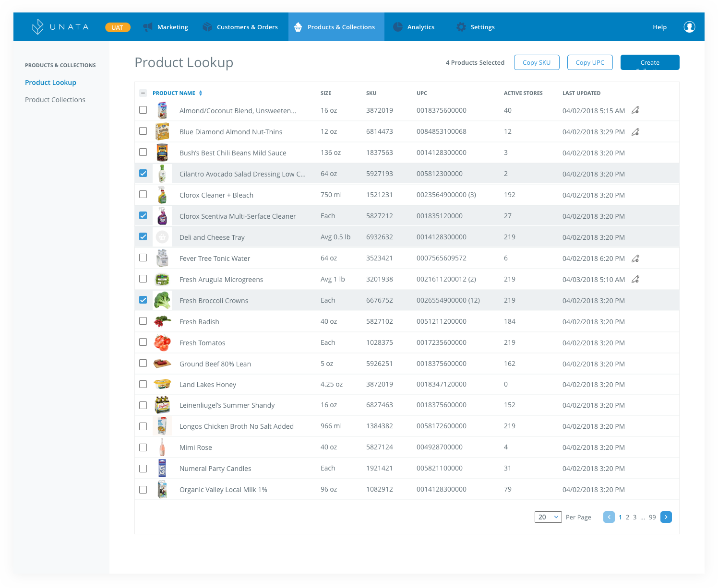Click the Last Updated column header
Viewport: 718px width, 588px height.
[581, 93]
